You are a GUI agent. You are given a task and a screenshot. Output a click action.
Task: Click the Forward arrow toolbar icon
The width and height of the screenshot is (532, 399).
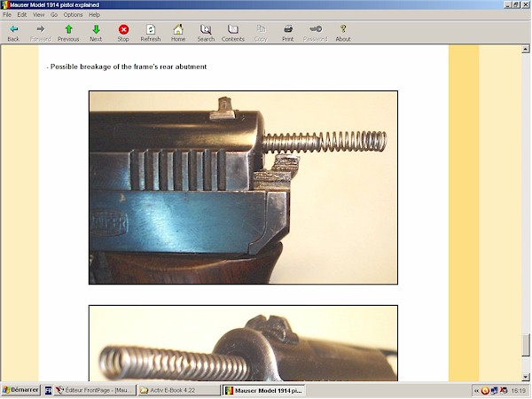coord(41,33)
